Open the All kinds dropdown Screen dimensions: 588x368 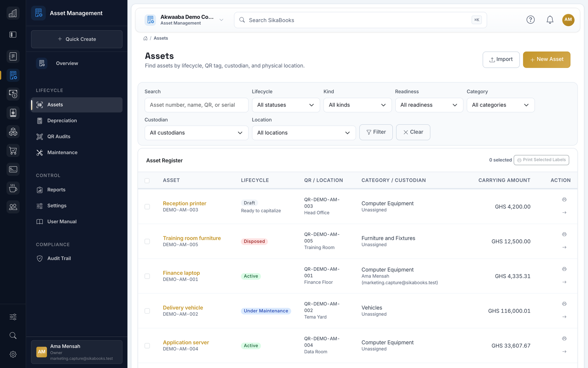358,105
